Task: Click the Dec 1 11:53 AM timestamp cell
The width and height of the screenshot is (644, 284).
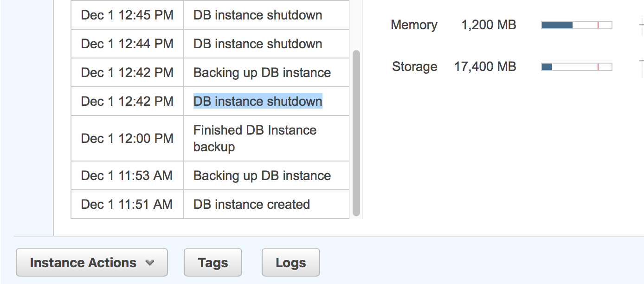Action: coord(127,175)
